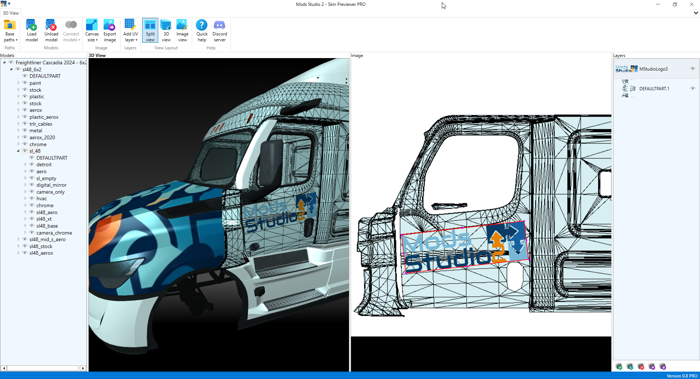Collapse the Freightliner Cascadia 2024 tree node
700x379 pixels.
coord(4,63)
